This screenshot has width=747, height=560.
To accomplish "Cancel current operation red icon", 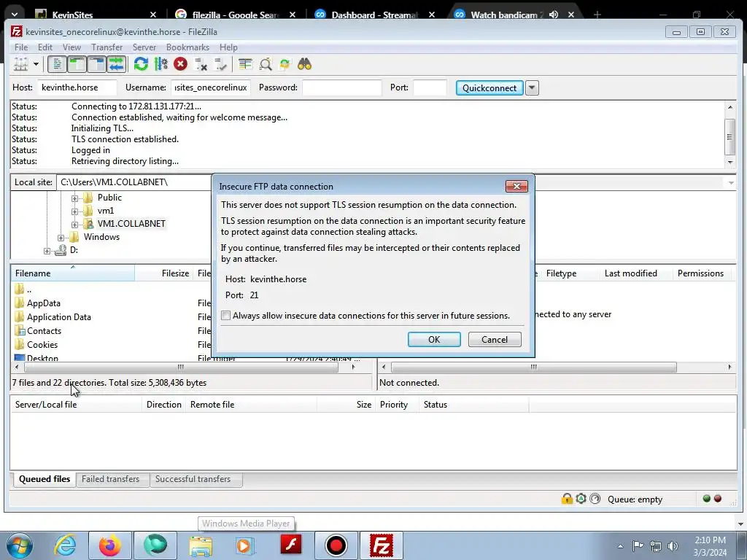I will (x=181, y=64).
